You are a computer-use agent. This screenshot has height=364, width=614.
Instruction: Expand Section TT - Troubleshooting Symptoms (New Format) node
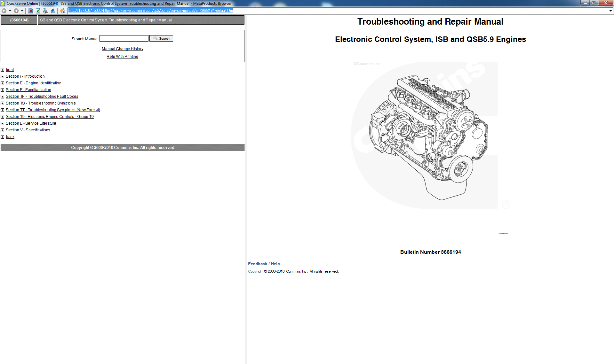tap(3, 110)
